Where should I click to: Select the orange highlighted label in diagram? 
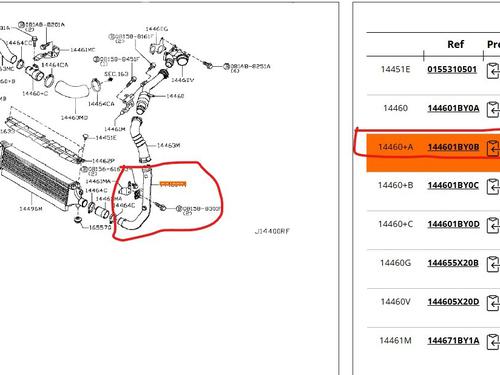click(x=173, y=184)
